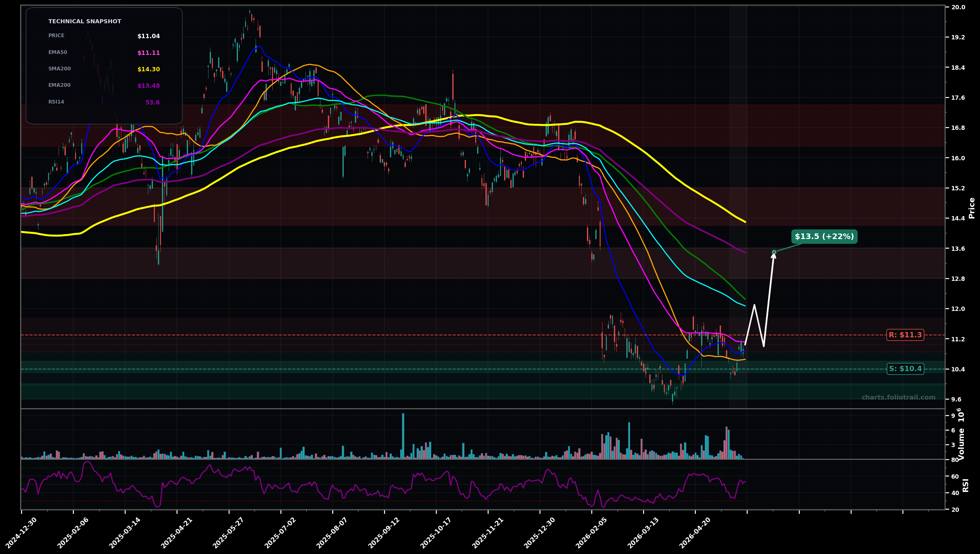Click the 2025-08-07 date axis label

tap(332, 533)
